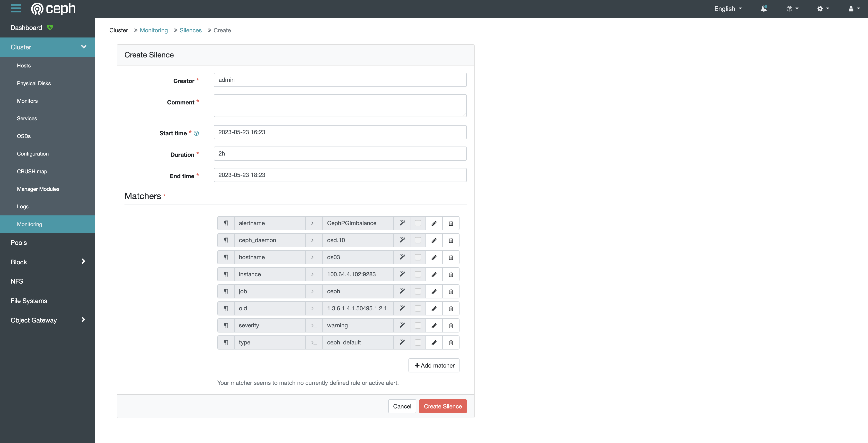Open the help menu icon
Viewport: 868px width, 443px height.
coord(792,9)
